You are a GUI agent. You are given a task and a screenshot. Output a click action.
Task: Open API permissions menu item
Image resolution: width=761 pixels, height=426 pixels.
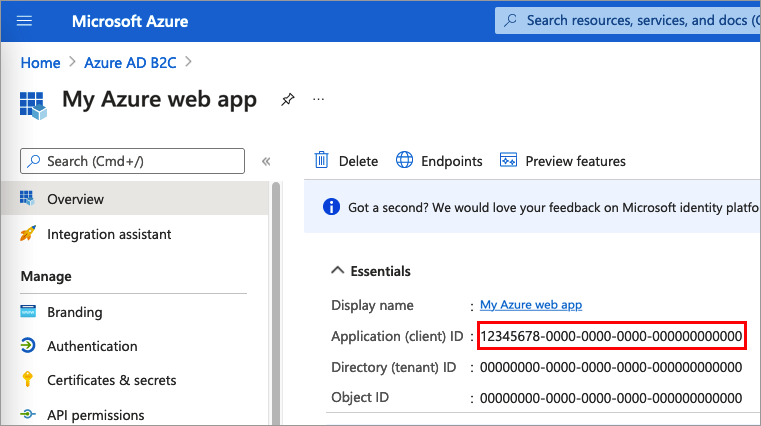pyautogui.click(x=96, y=415)
